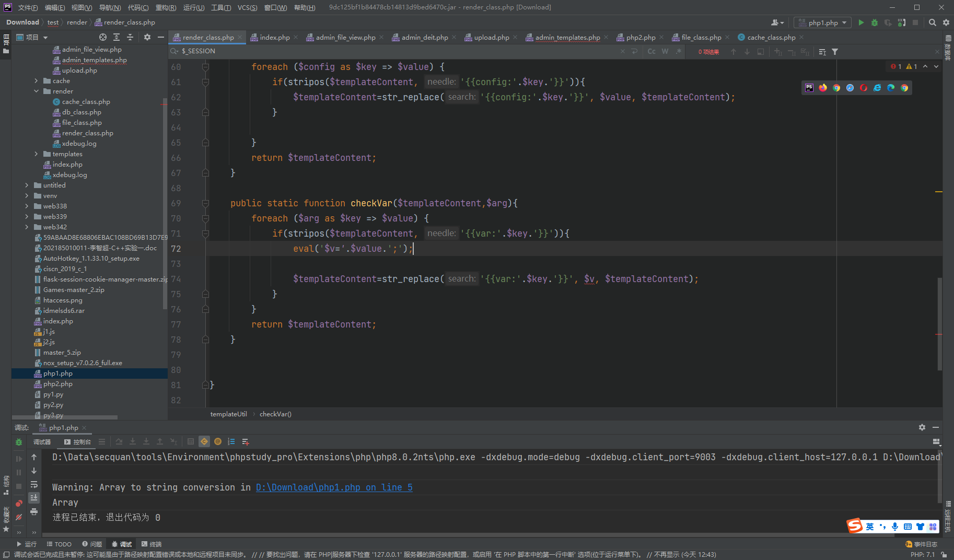Screen dimensions: 954x560
Task: Rerun debug with green bug icon
Action: [x=19, y=442]
